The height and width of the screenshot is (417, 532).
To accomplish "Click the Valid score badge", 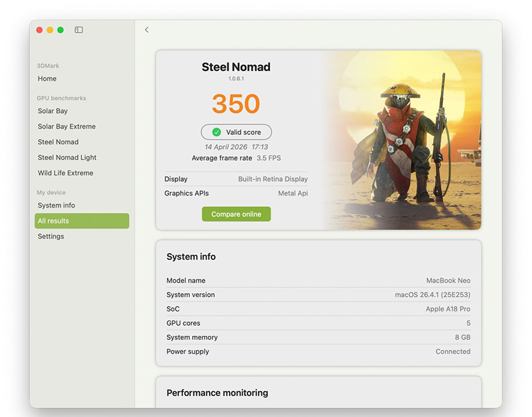I will 236,132.
